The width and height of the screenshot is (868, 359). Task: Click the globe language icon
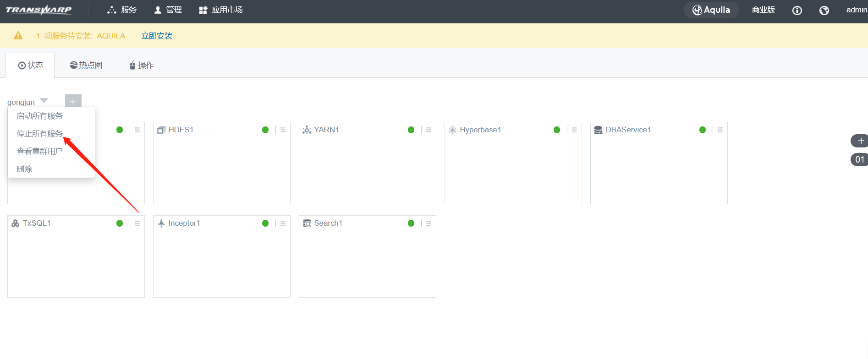[x=824, y=11]
